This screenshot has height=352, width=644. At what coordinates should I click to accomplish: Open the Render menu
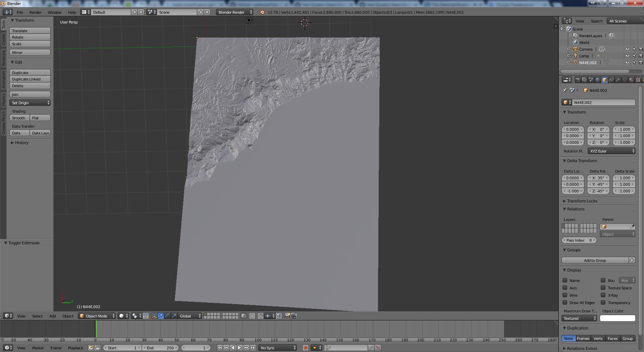click(35, 12)
